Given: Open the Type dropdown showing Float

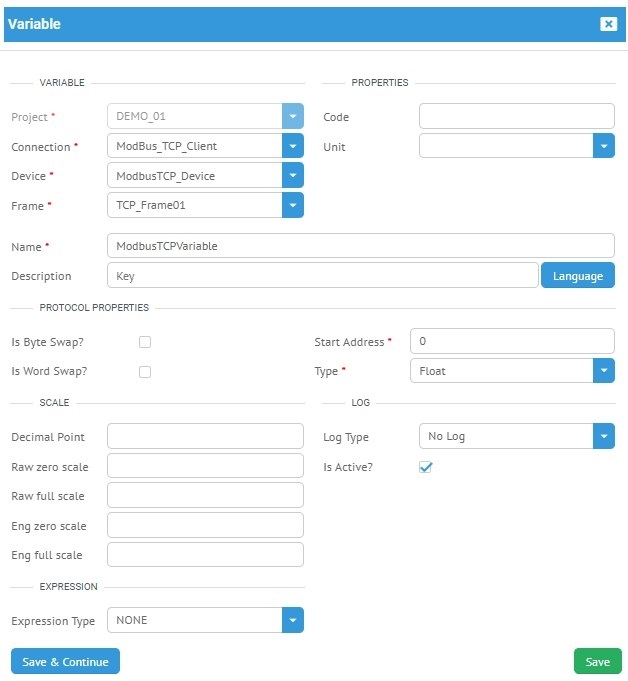Looking at the screenshot, I should [603, 371].
